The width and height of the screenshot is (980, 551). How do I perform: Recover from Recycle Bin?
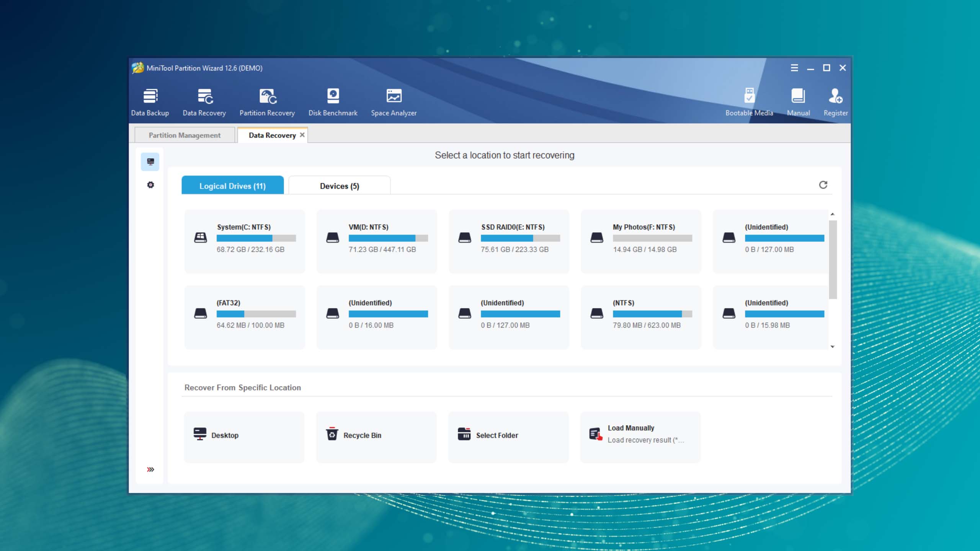tap(376, 437)
